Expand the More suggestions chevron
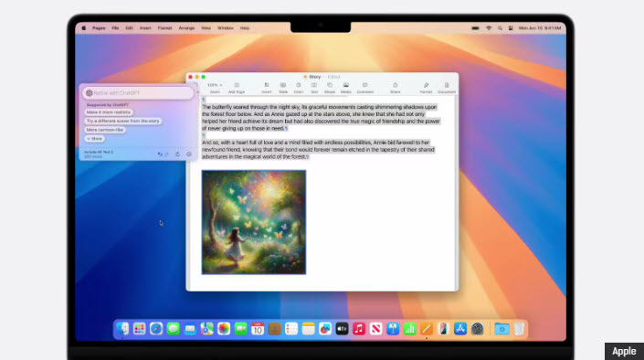The height and width of the screenshot is (360, 644). click(x=94, y=139)
